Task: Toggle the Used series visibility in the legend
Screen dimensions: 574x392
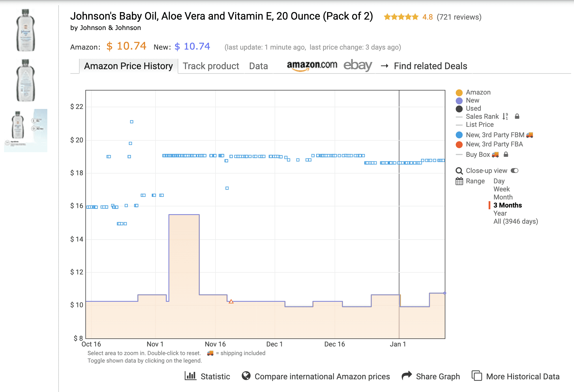Action: pos(473,108)
